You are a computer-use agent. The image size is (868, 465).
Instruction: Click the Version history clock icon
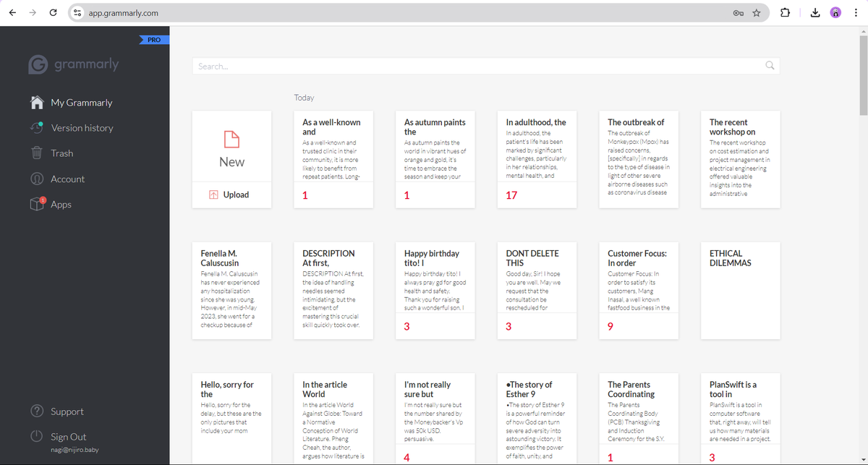[x=36, y=127]
